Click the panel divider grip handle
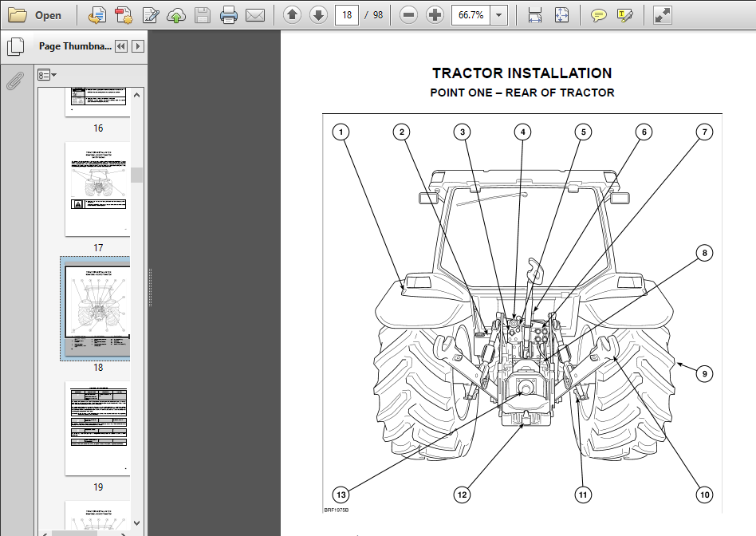The height and width of the screenshot is (536, 756). point(150,287)
